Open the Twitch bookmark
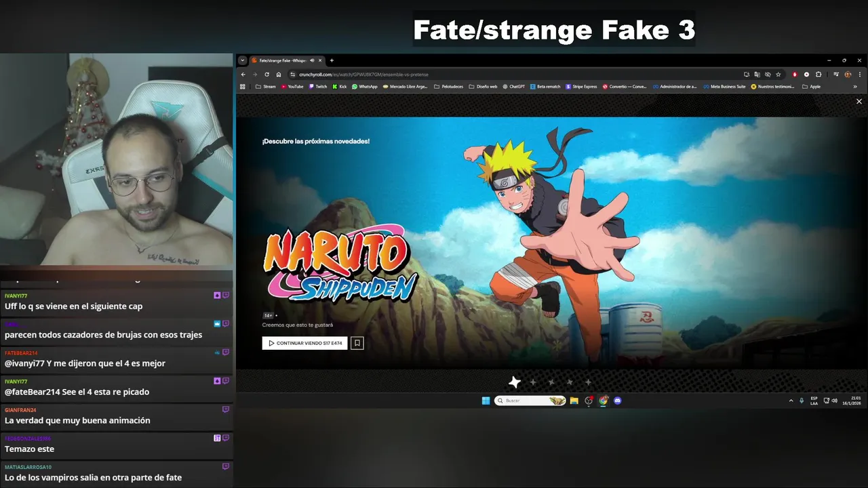 pyautogui.click(x=318, y=87)
